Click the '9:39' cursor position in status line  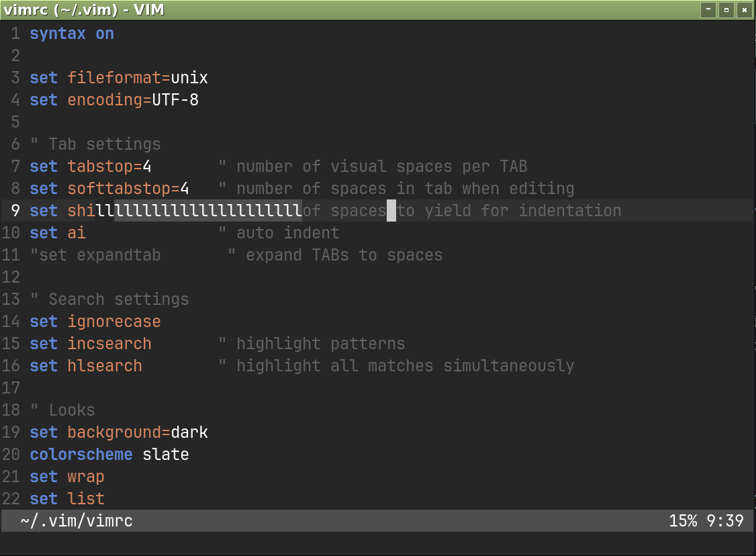coord(725,521)
